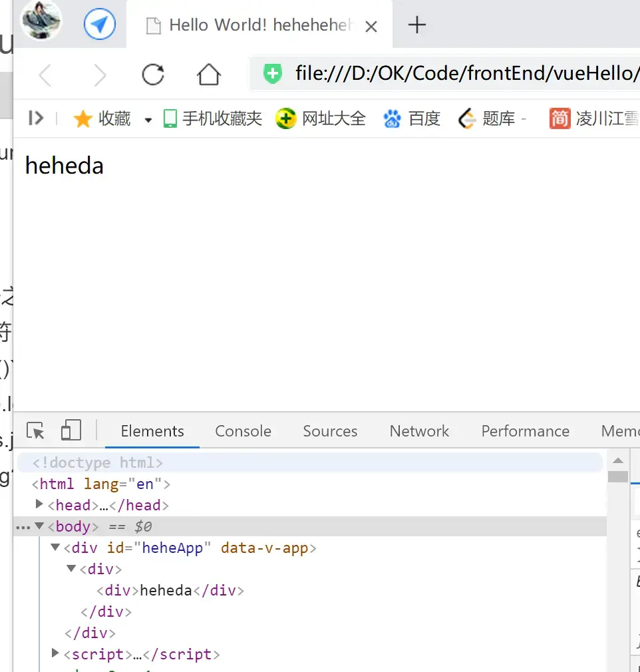Select the html lang="en" node
The height and width of the screenshot is (672, 640).
[100, 484]
